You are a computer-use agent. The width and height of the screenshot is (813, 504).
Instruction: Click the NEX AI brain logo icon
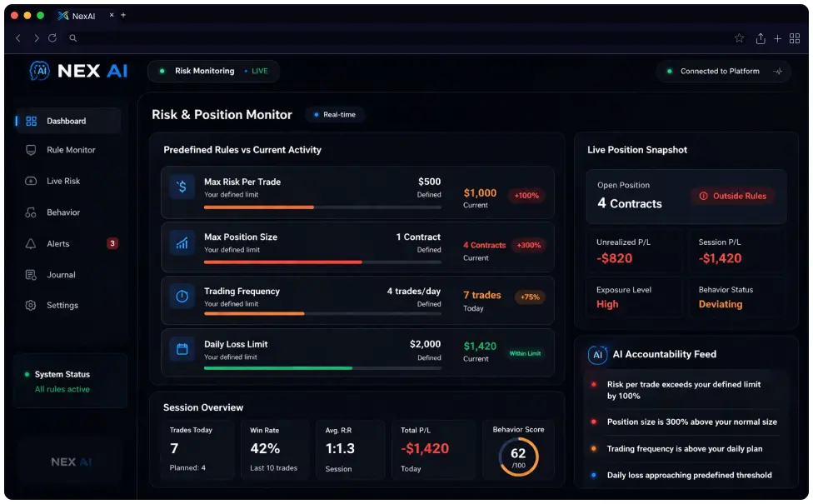tap(39, 71)
